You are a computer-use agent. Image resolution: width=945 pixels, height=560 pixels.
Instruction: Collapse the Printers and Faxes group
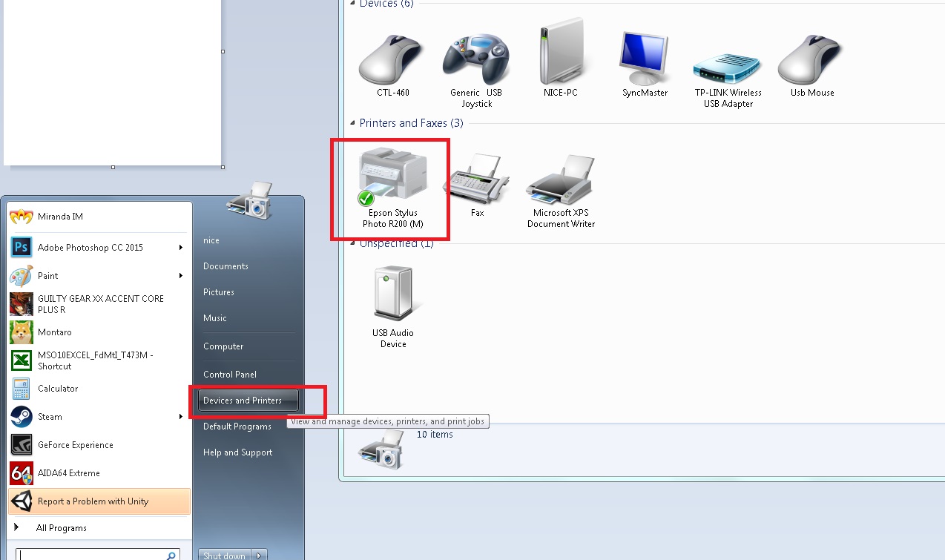click(352, 123)
